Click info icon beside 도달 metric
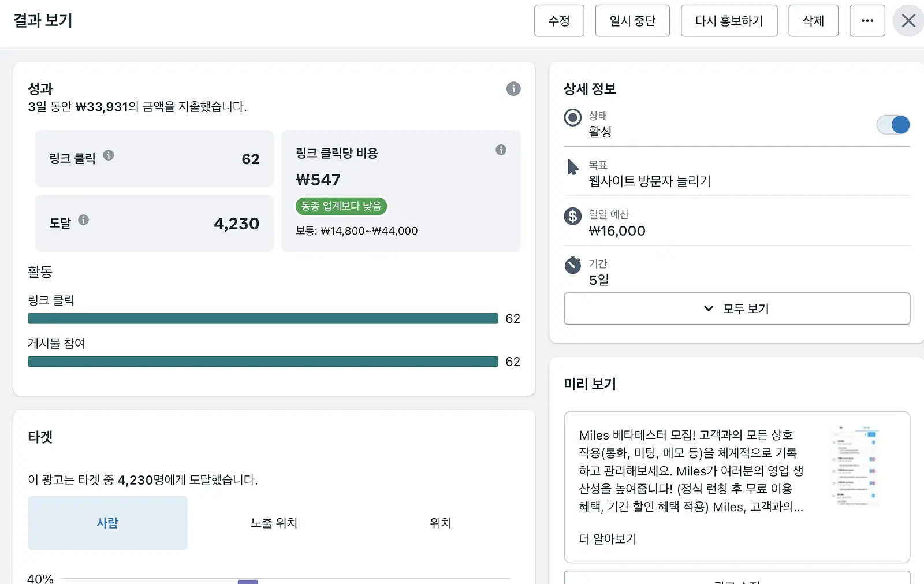 84,220
